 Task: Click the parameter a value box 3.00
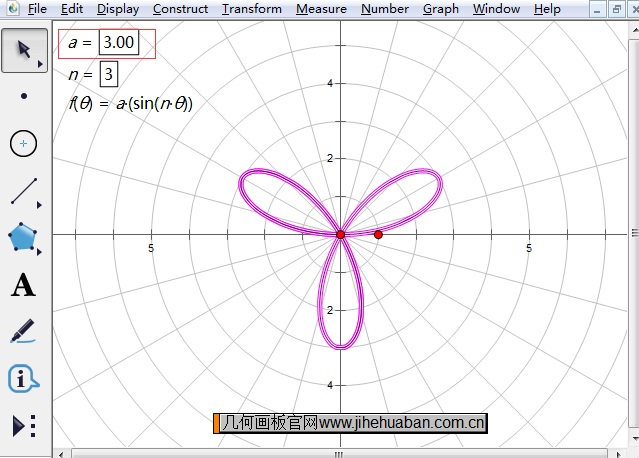(x=119, y=42)
